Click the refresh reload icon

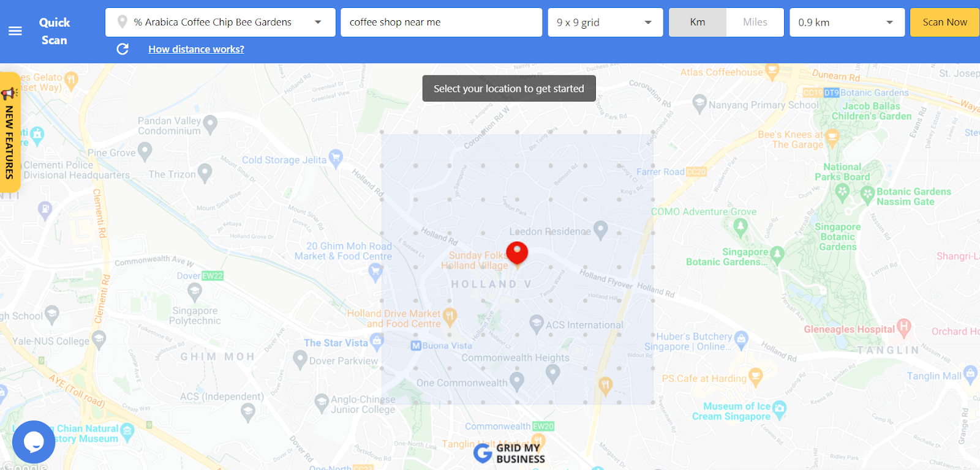click(123, 49)
